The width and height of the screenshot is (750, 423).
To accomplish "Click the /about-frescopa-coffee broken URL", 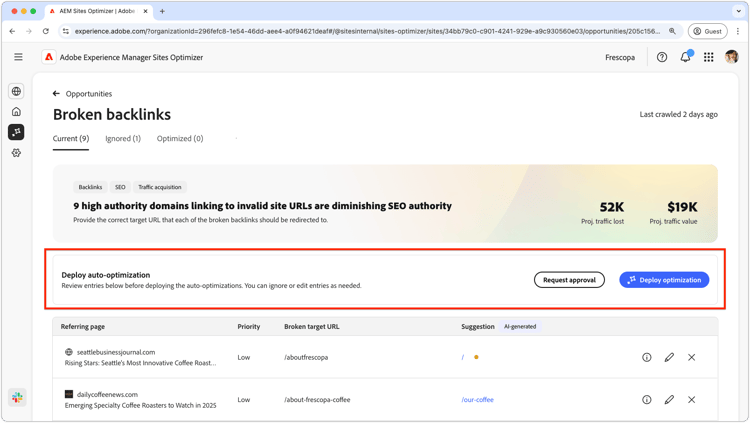I will click(x=317, y=400).
